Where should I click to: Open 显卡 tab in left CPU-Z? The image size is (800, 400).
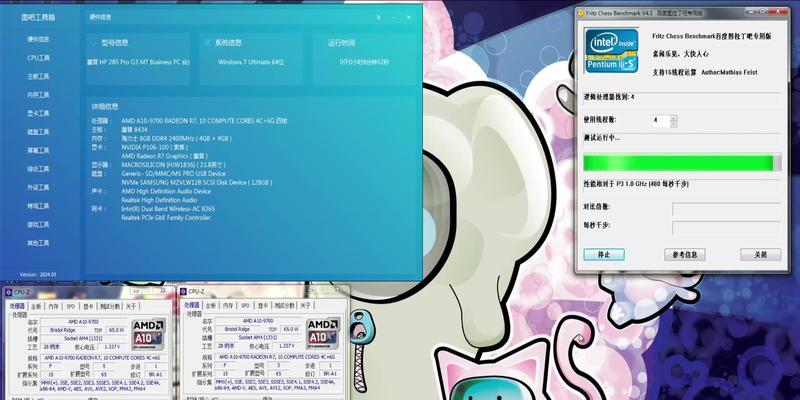(88, 307)
